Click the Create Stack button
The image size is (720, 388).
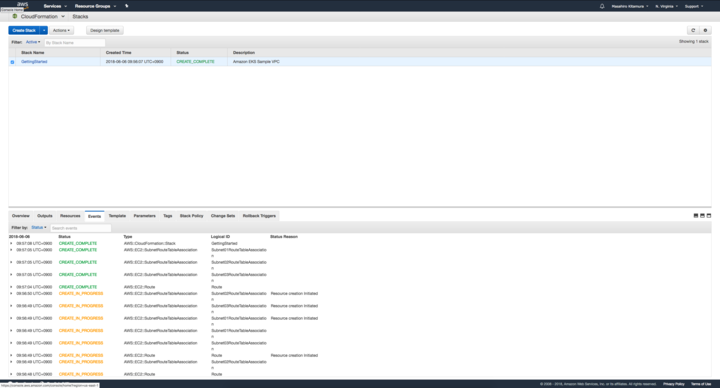24,30
